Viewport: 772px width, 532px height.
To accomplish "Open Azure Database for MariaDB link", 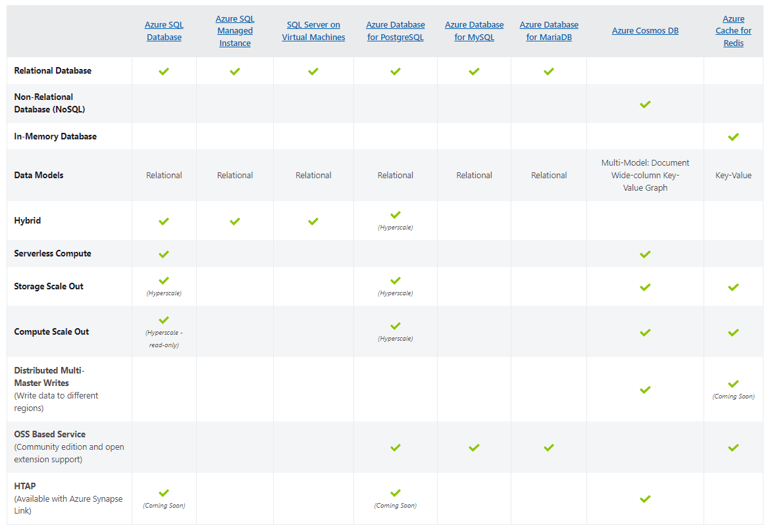I will pyautogui.click(x=549, y=30).
